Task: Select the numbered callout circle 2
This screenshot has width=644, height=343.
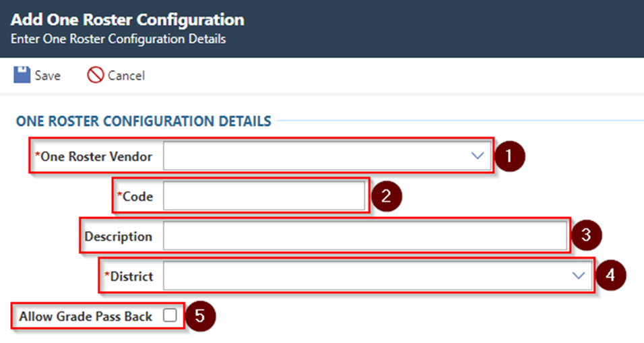Action: click(386, 196)
